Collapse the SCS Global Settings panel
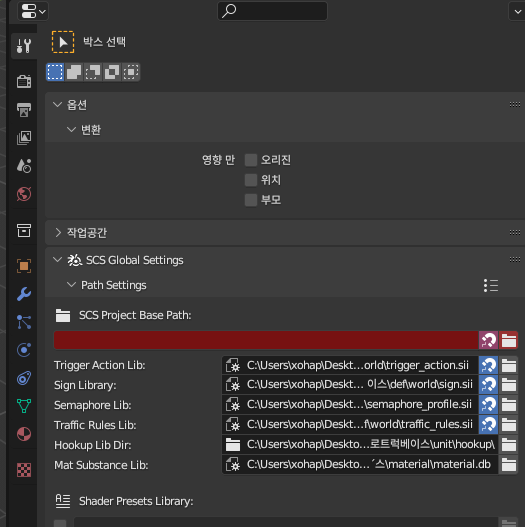 [58, 260]
